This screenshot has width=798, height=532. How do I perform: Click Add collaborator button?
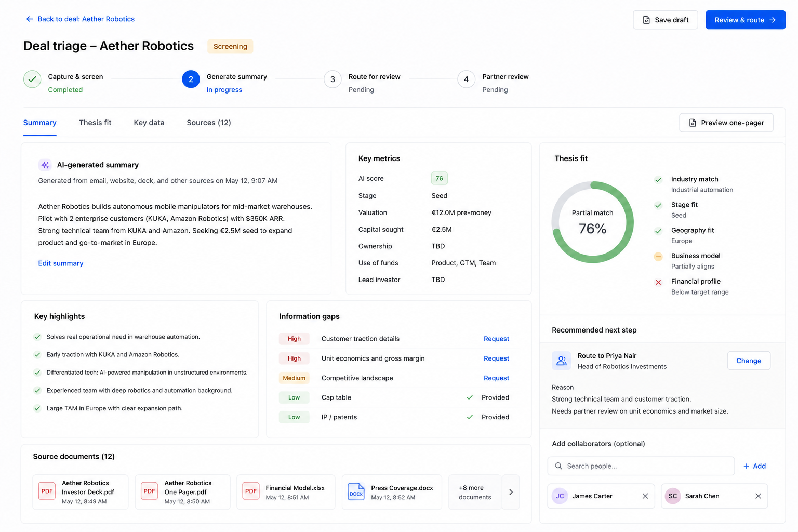(x=755, y=466)
